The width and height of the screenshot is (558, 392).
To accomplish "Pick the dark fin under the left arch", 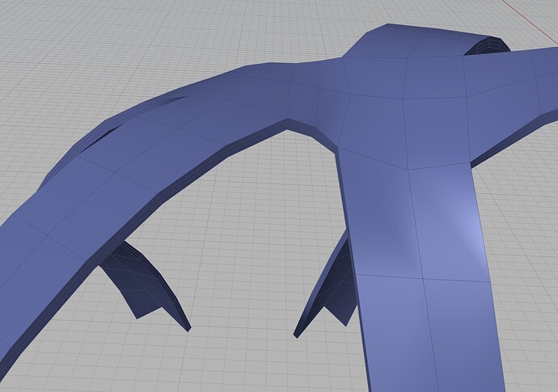I will (x=144, y=286).
